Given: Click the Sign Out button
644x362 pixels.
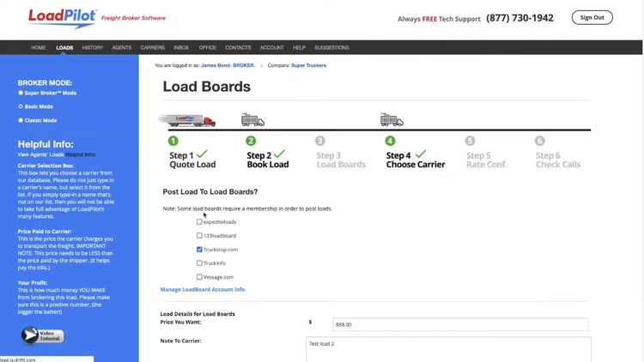Looking at the screenshot, I should (x=592, y=17).
